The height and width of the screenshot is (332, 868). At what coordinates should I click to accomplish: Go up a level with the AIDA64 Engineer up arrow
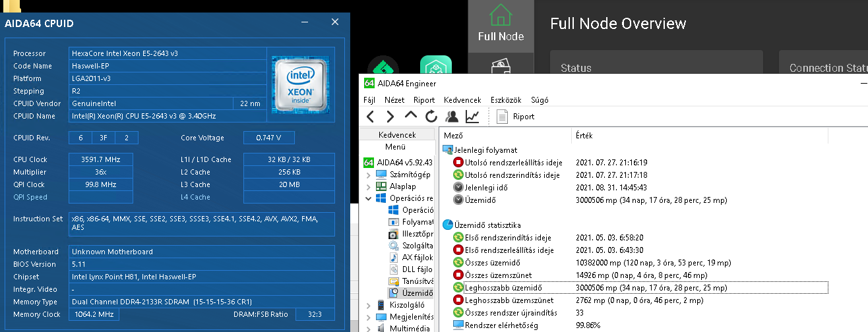(x=411, y=116)
